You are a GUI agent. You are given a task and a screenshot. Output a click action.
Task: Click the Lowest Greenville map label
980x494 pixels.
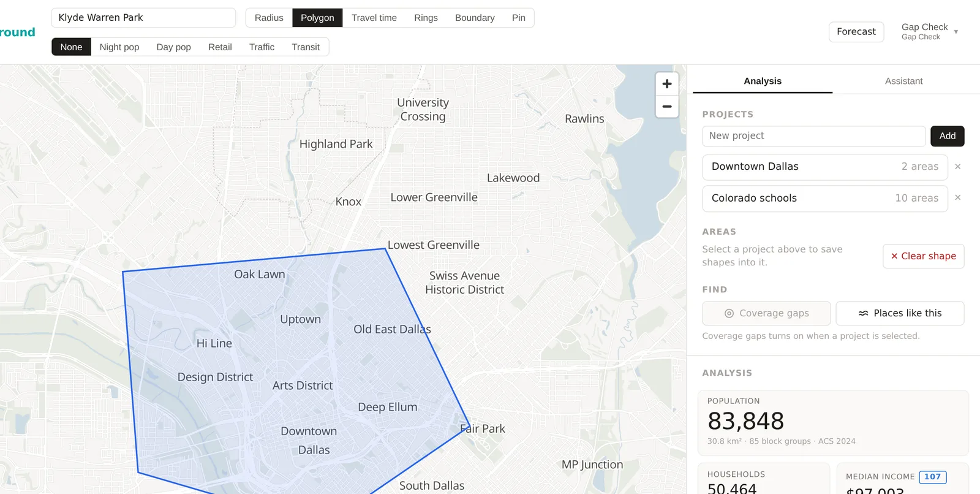(x=434, y=245)
